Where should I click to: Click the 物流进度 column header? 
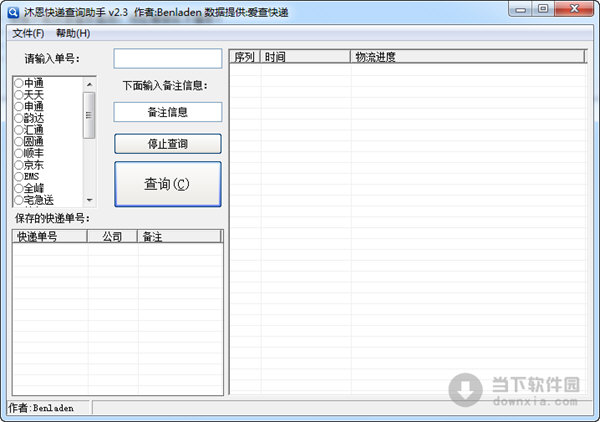468,57
